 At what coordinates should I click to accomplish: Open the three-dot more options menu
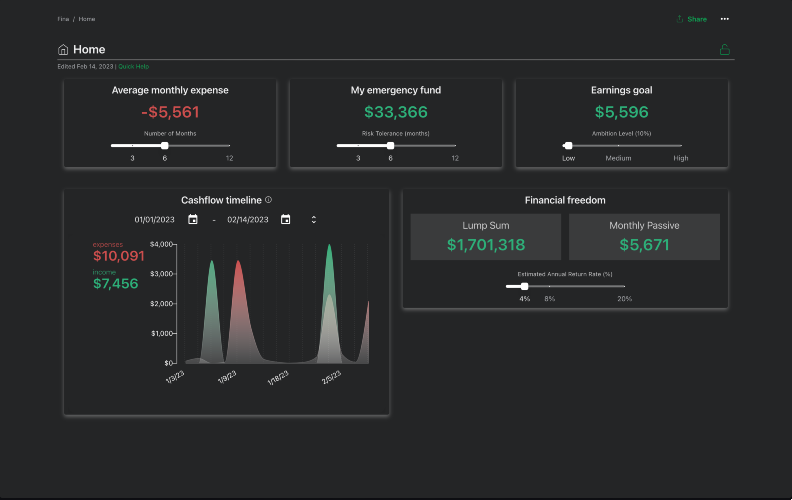[725, 19]
